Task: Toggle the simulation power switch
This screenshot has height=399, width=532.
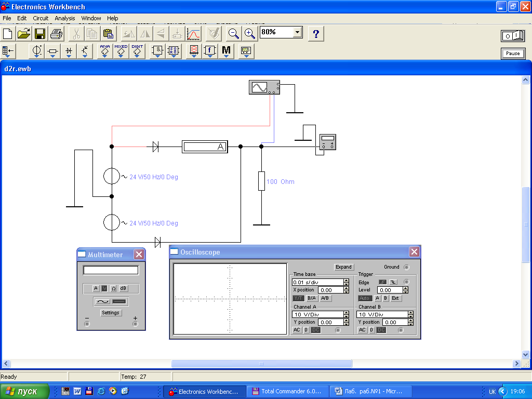Action: pos(513,36)
